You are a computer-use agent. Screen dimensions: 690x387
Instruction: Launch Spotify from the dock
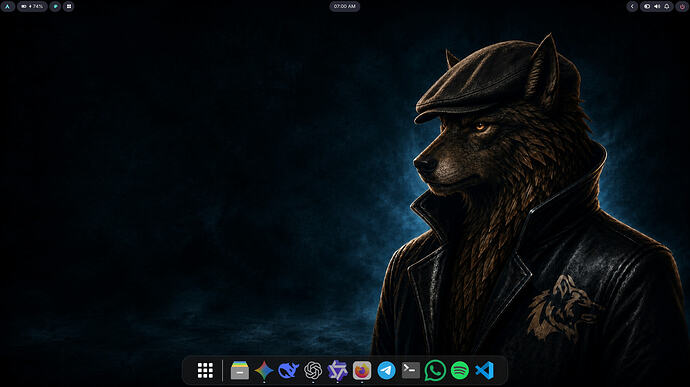coord(460,370)
